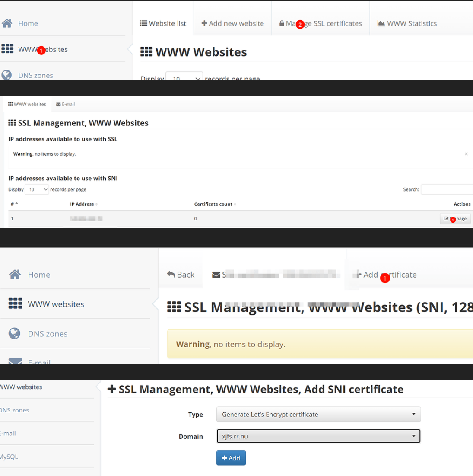Click the chart icon beside WWW Statistics
The width and height of the screenshot is (473, 476).
tap(381, 23)
